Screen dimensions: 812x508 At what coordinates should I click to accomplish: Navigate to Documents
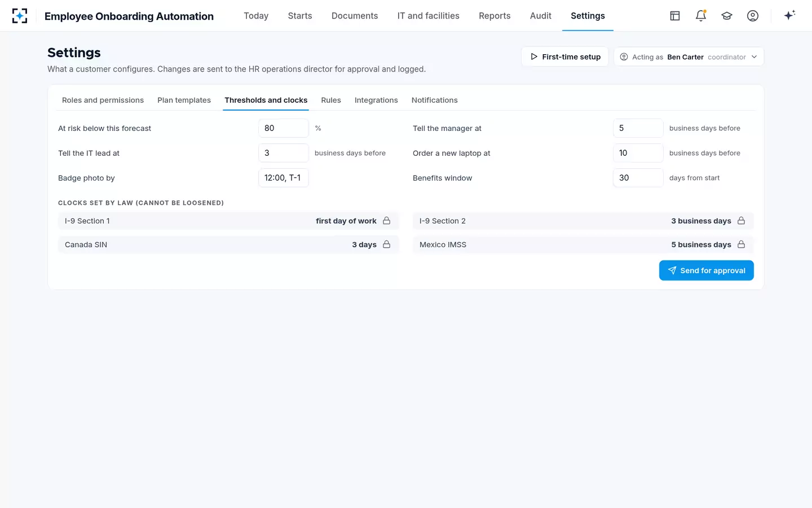(355, 16)
